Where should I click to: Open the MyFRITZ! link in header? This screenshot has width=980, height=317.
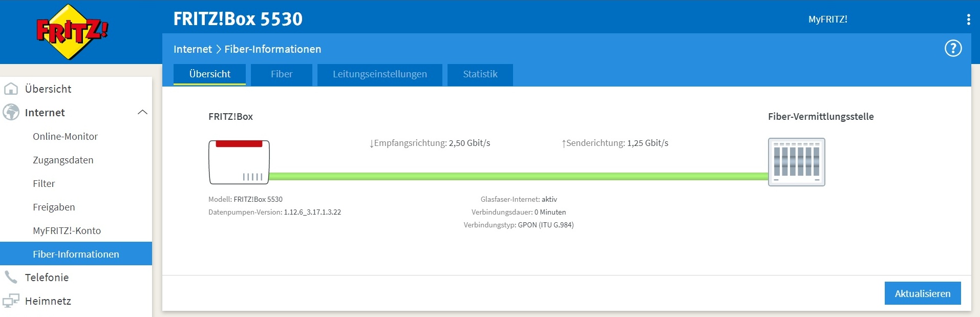pyautogui.click(x=827, y=19)
